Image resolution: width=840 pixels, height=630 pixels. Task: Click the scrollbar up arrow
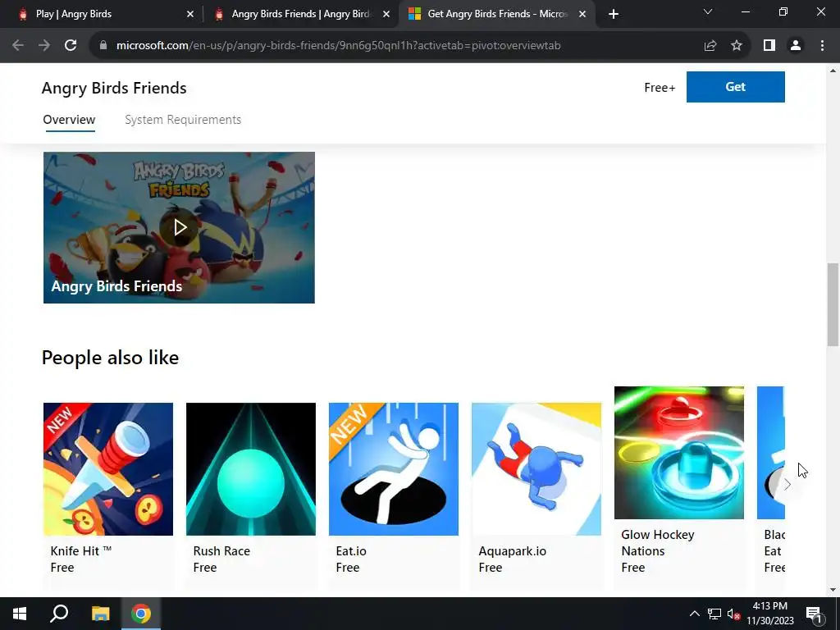pyautogui.click(x=833, y=71)
